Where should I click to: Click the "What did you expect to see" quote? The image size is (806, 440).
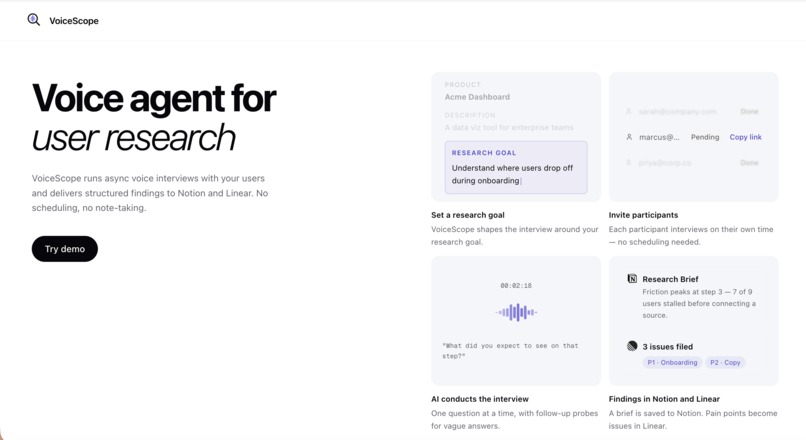pos(510,351)
